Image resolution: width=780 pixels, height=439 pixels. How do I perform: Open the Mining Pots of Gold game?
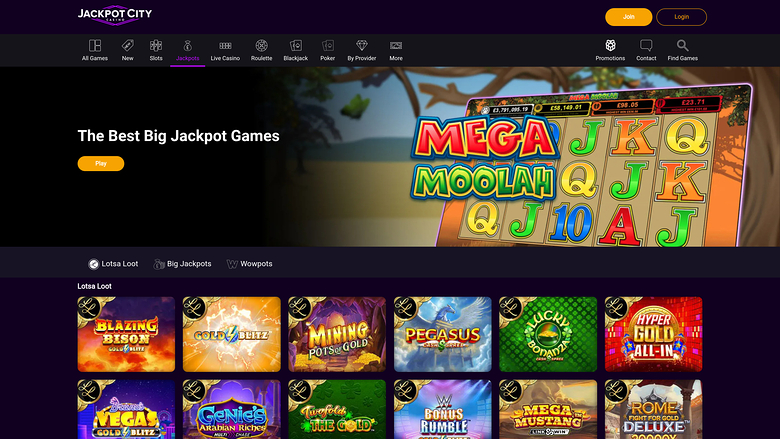coord(337,334)
